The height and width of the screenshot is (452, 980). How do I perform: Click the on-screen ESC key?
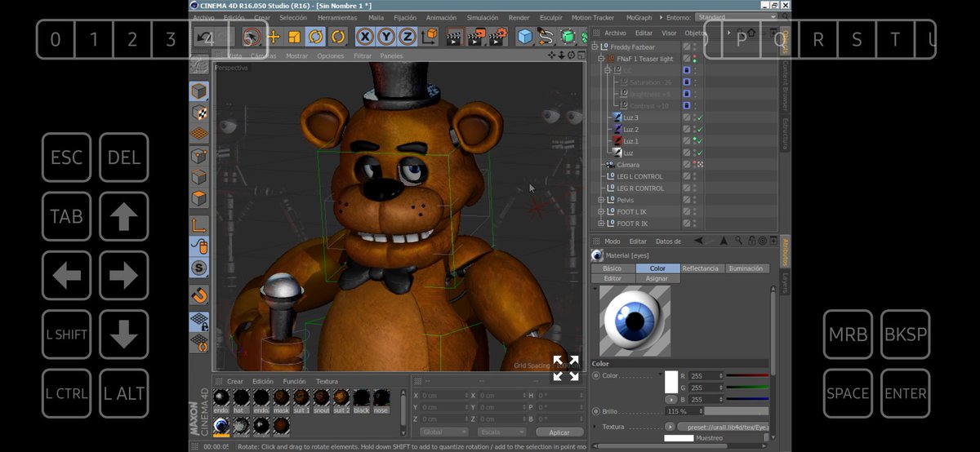(66, 157)
